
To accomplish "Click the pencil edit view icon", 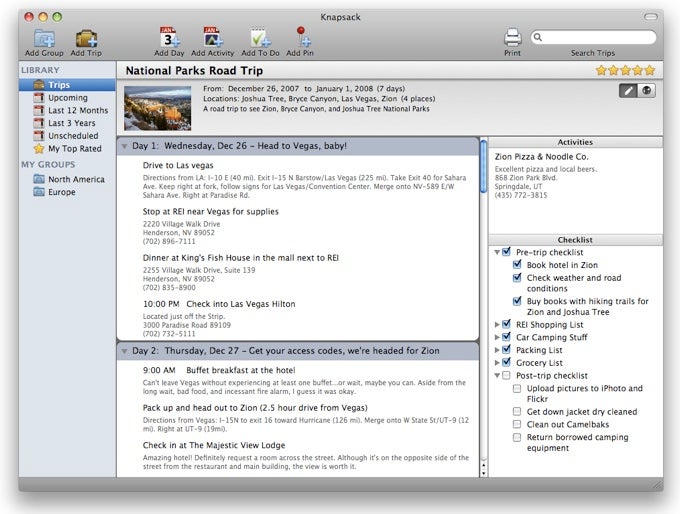I will click(627, 91).
